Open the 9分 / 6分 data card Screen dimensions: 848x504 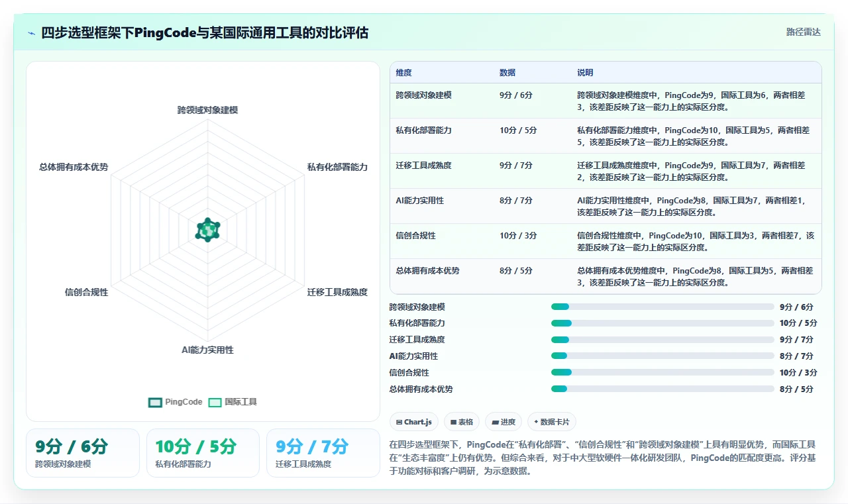[x=83, y=453]
